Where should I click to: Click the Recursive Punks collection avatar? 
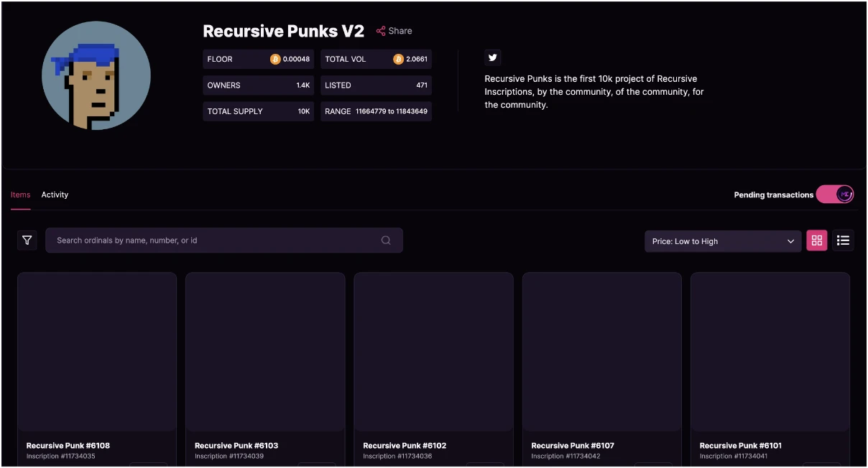pos(96,75)
